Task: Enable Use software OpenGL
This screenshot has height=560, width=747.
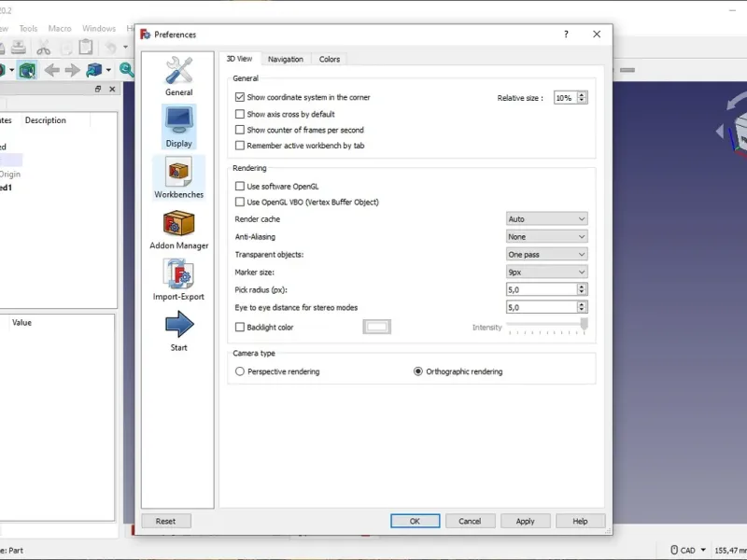Action: [240, 186]
